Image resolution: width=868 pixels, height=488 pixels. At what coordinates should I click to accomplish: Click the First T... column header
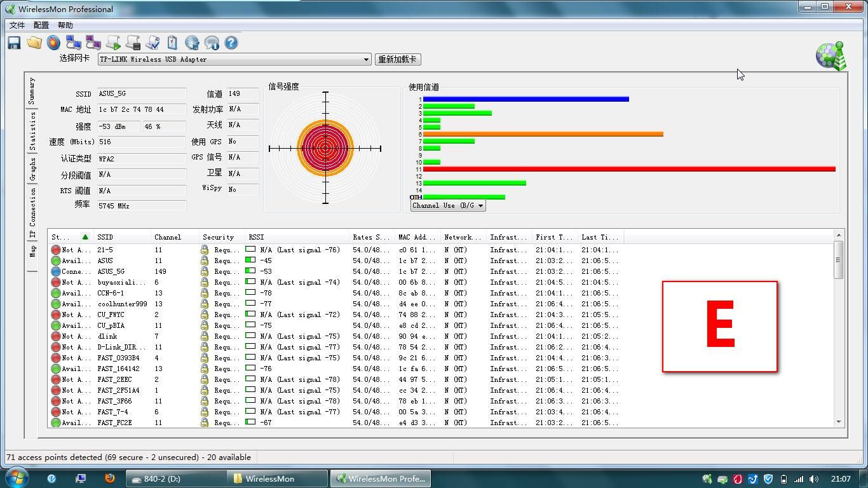pyautogui.click(x=555, y=237)
